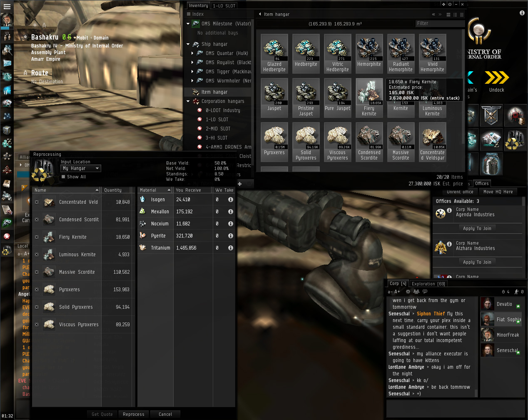Click the Get Quote button
The image size is (528, 420).
pos(102,414)
